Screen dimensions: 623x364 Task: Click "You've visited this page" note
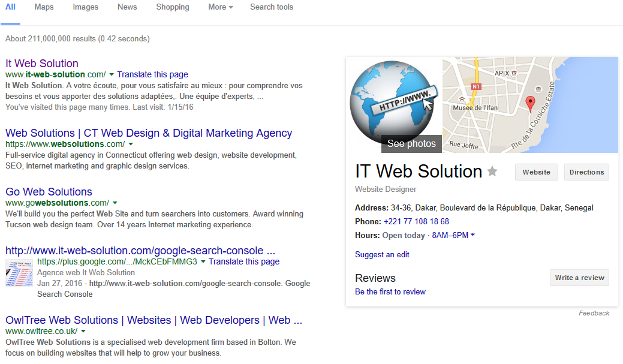(x=100, y=107)
